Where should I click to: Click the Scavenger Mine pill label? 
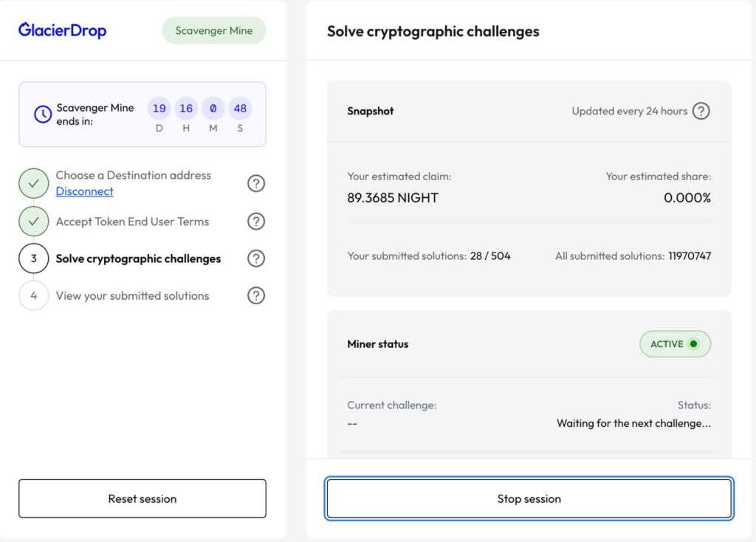click(214, 31)
